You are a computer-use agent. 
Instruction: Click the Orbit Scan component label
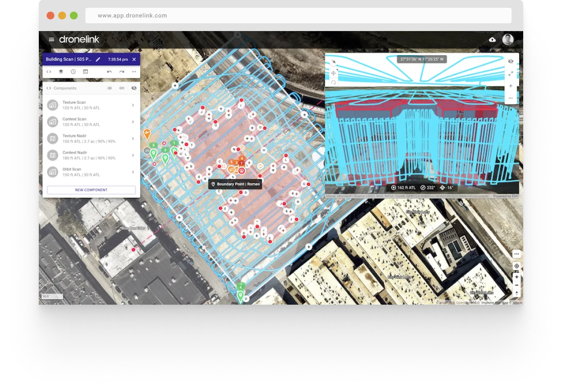coord(72,169)
